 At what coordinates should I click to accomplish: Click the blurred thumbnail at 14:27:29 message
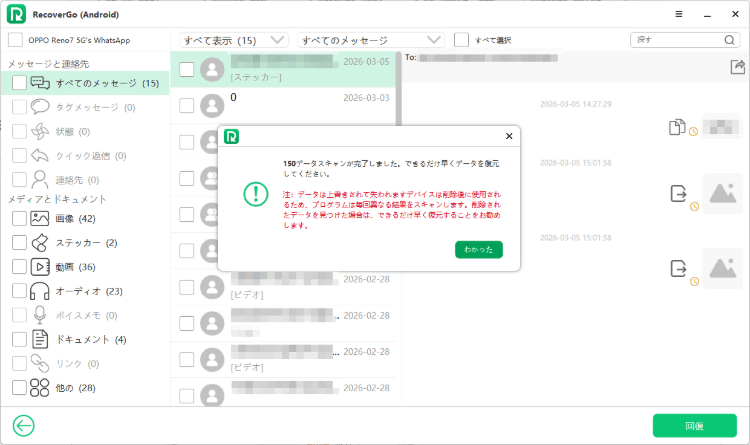pos(722,126)
